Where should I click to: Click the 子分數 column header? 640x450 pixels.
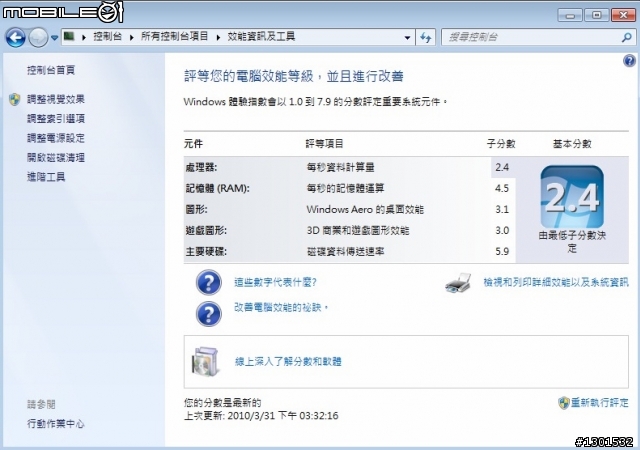coord(501,144)
